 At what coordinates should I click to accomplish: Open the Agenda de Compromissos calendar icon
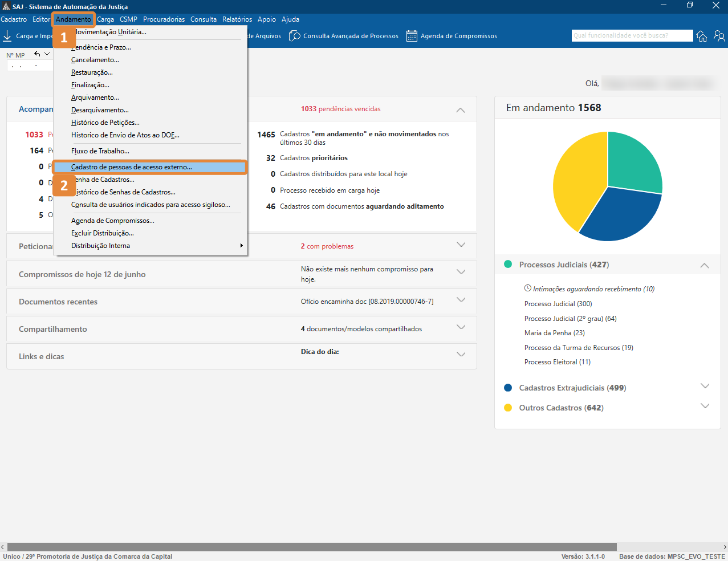412,36
